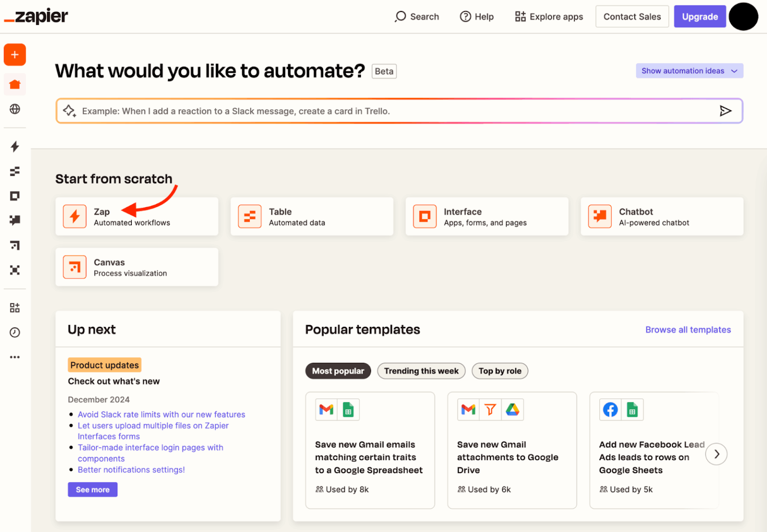The width and height of the screenshot is (767, 532).
Task: Open the Apps grid icon in the sidebar
Action: (x=14, y=307)
